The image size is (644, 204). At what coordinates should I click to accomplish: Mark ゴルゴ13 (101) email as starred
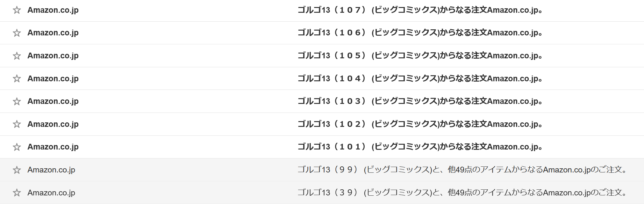click(x=17, y=147)
